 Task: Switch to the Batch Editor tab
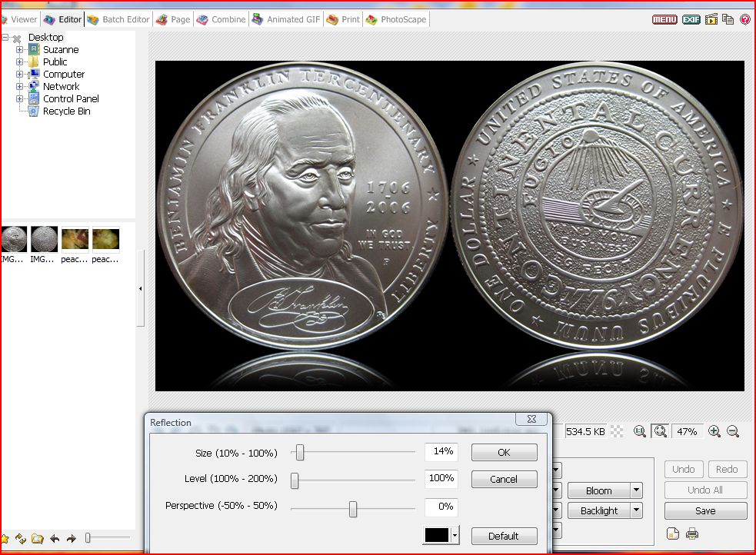[x=118, y=19]
